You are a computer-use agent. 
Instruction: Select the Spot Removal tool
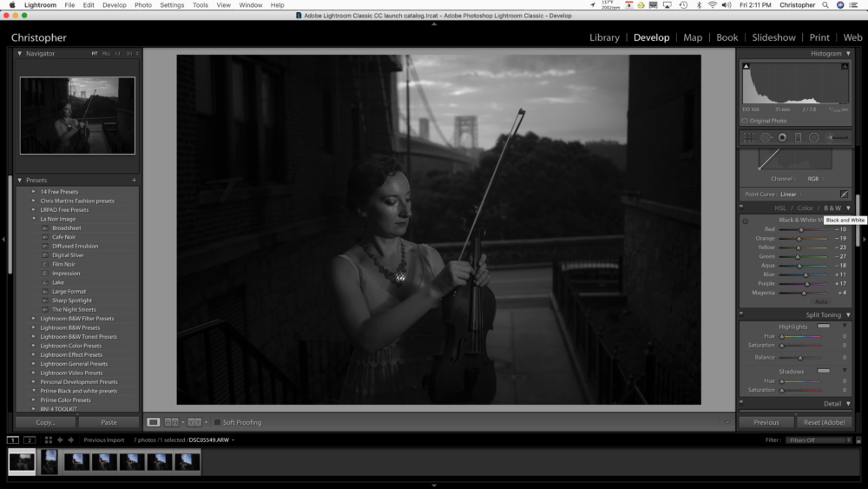pos(766,137)
